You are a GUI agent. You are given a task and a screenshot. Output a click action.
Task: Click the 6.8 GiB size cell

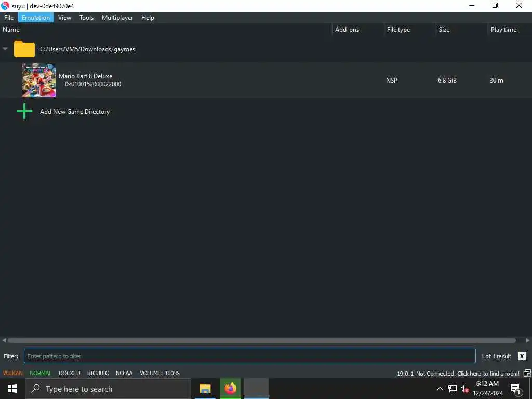(447, 81)
